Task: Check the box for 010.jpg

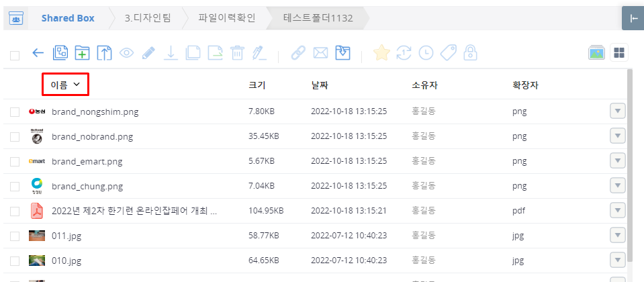Action: click(x=15, y=261)
